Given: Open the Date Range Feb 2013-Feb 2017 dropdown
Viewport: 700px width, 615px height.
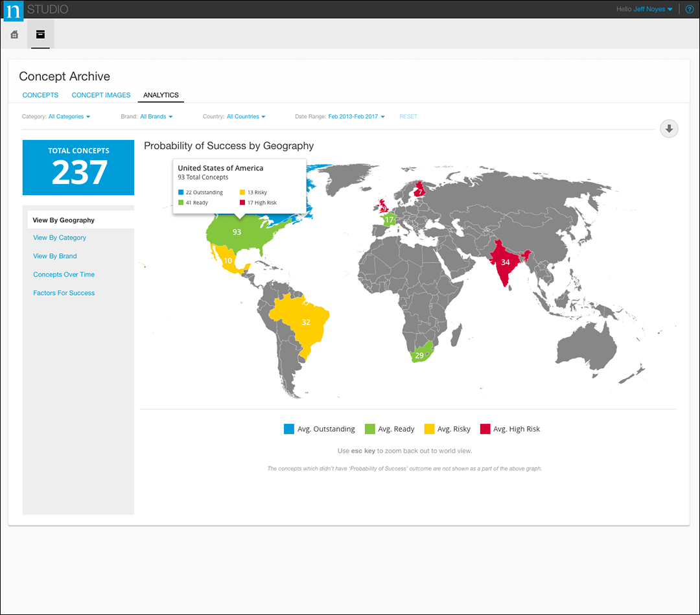Looking at the screenshot, I should (356, 117).
